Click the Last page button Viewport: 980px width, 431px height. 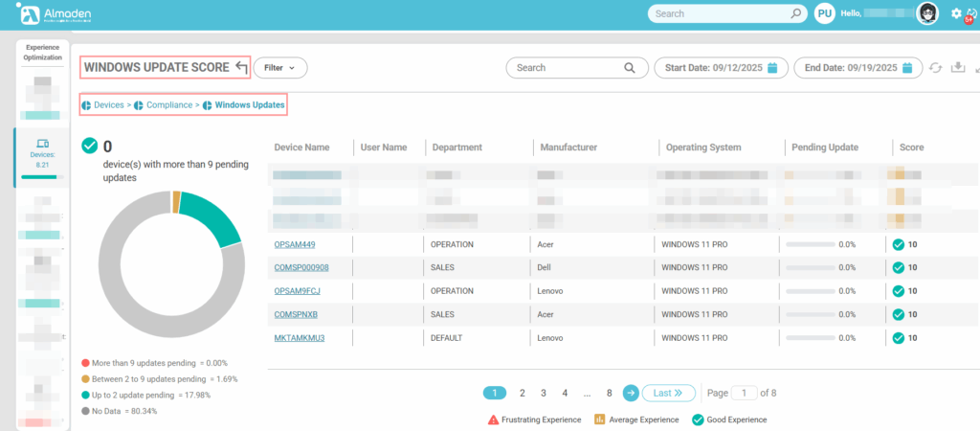(x=668, y=393)
